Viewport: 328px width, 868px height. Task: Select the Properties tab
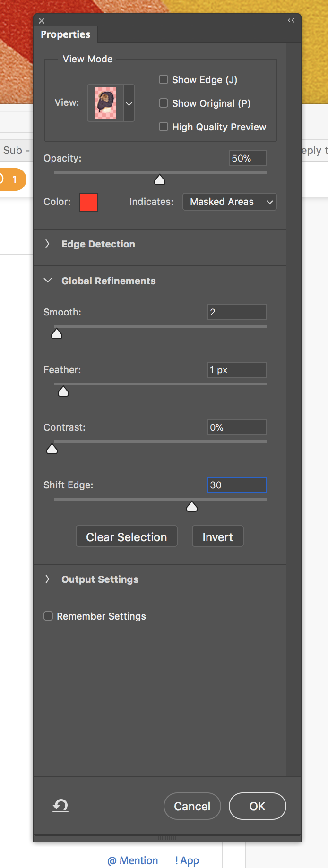[65, 34]
